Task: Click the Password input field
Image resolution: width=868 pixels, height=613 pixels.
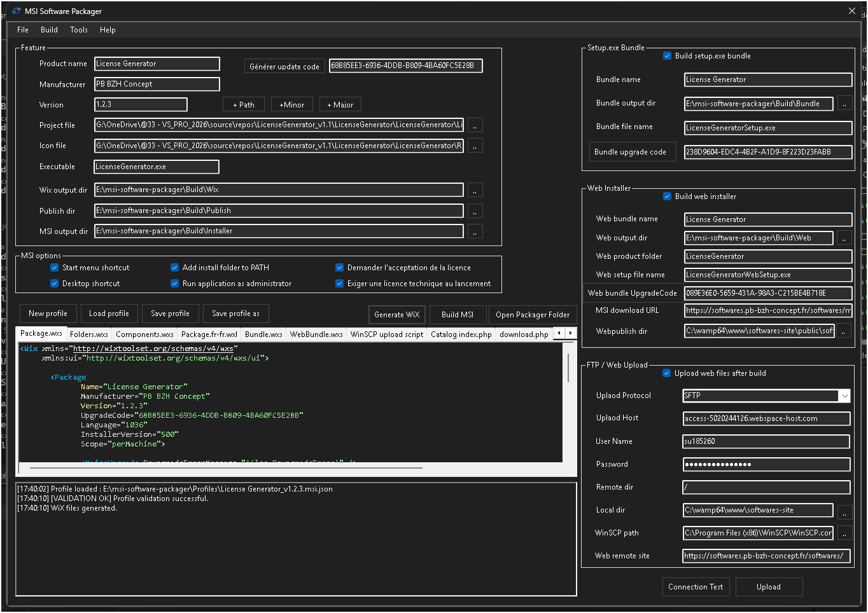Action: [x=766, y=464]
